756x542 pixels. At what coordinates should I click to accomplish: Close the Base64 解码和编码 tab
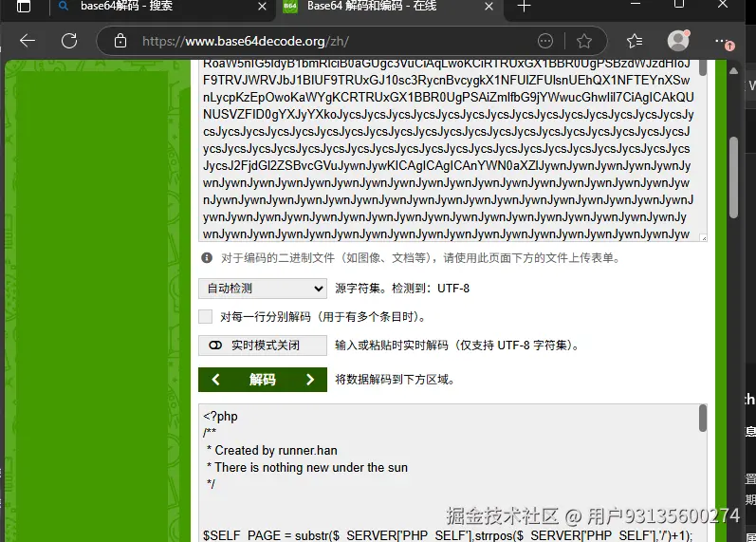click(x=489, y=7)
